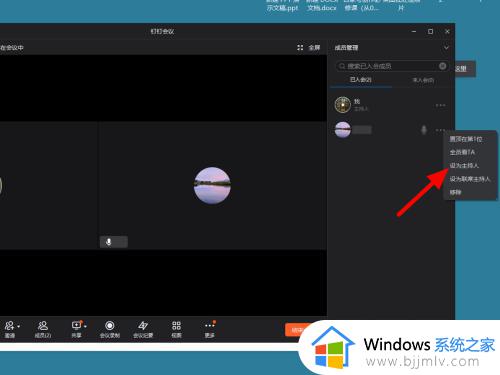Click the member search input field
500x375 pixels.
coord(392,66)
